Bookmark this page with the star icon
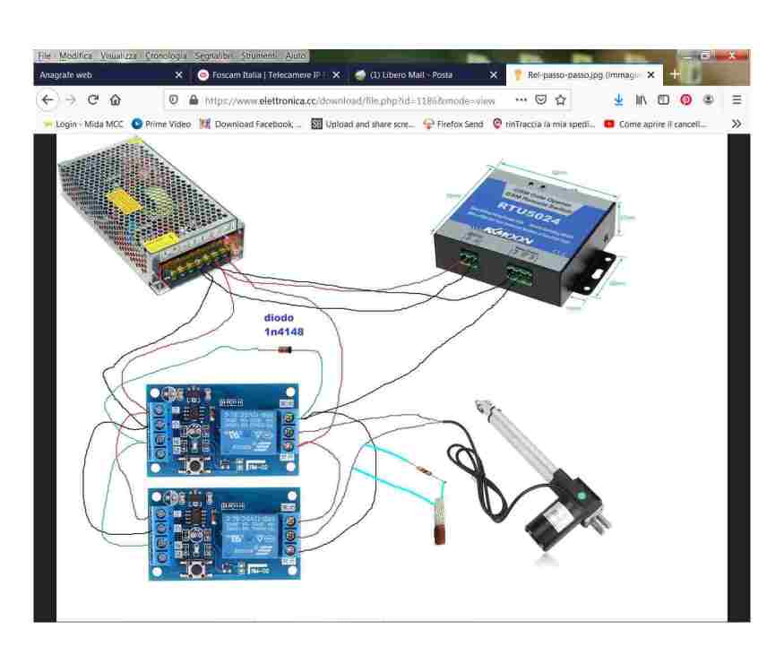Image resolution: width=784 pixels, height=672 pixels. 561,100
